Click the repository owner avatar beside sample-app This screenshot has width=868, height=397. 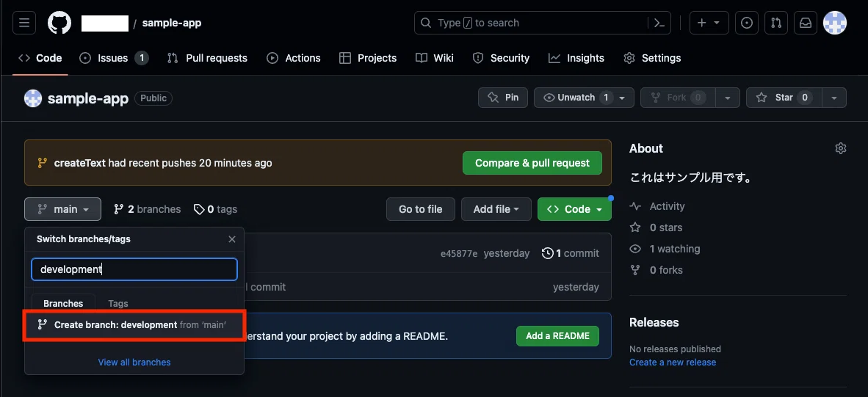coord(33,98)
